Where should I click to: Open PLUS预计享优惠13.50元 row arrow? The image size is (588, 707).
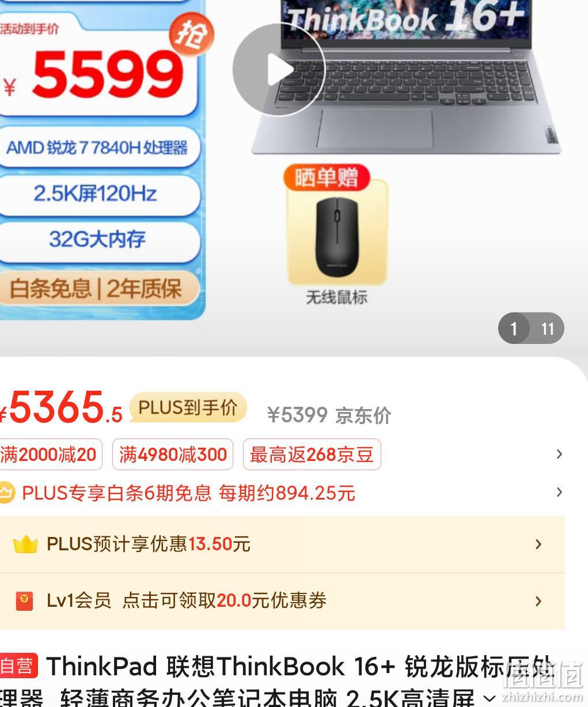(538, 544)
